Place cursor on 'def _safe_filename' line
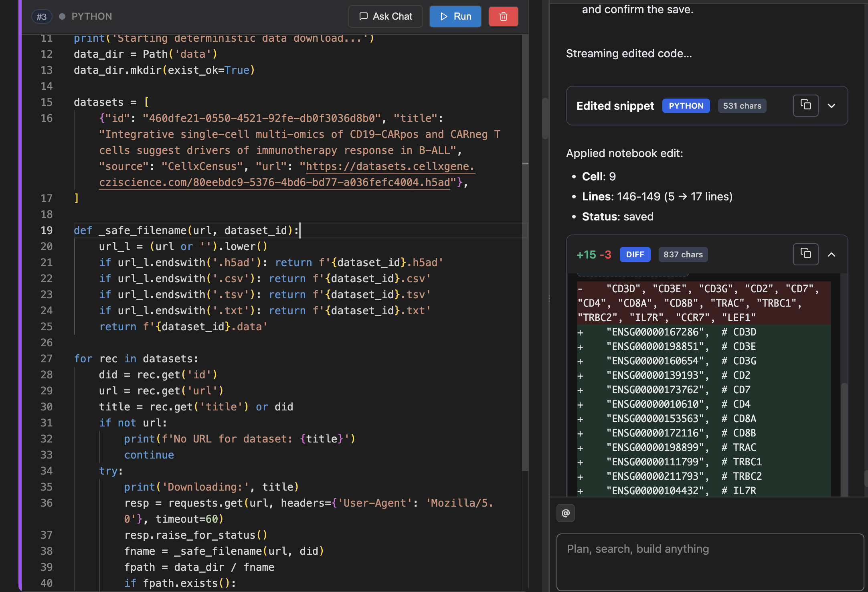 [x=186, y=230]
